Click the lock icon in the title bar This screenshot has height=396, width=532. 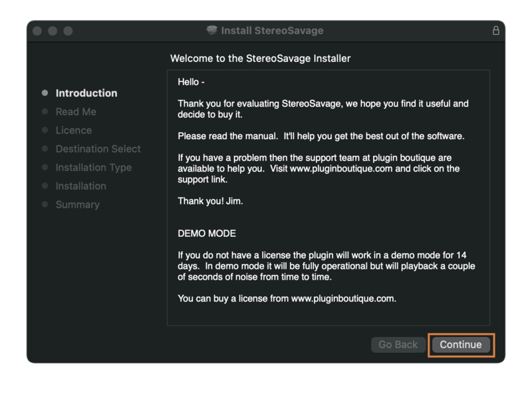pyautogui.click(x=495, y=31)
